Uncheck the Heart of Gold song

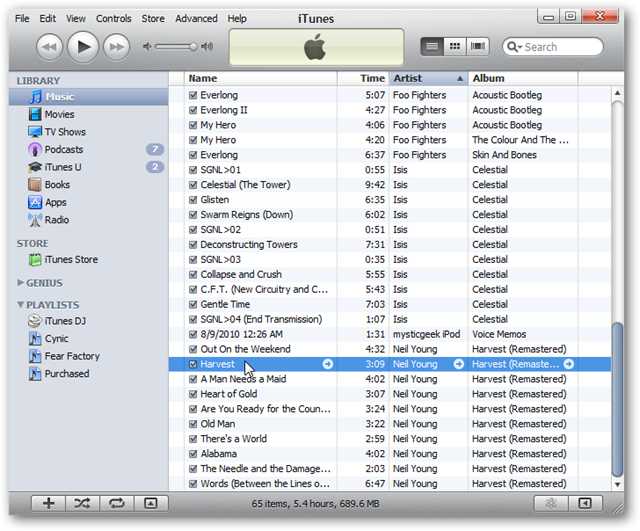coord(193,394)
